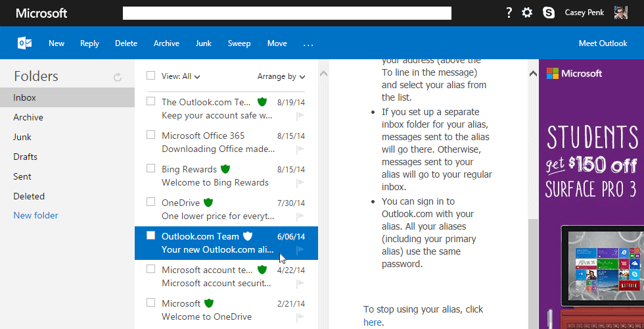Image resolution: width=644 pixels, height=329 pixels.
Task: Open the Microsoft account securit... message
Action: pos(216,284)
